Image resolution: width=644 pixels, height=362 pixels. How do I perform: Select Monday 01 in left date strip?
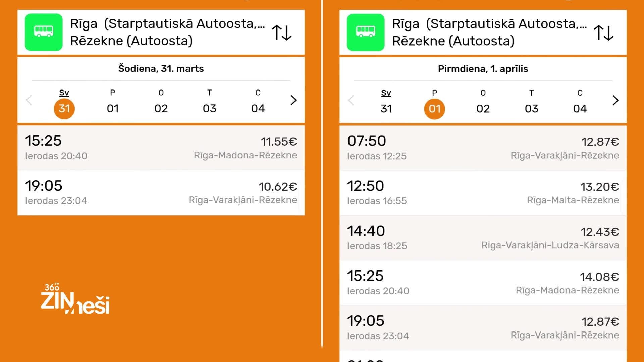tap(113, 108)
